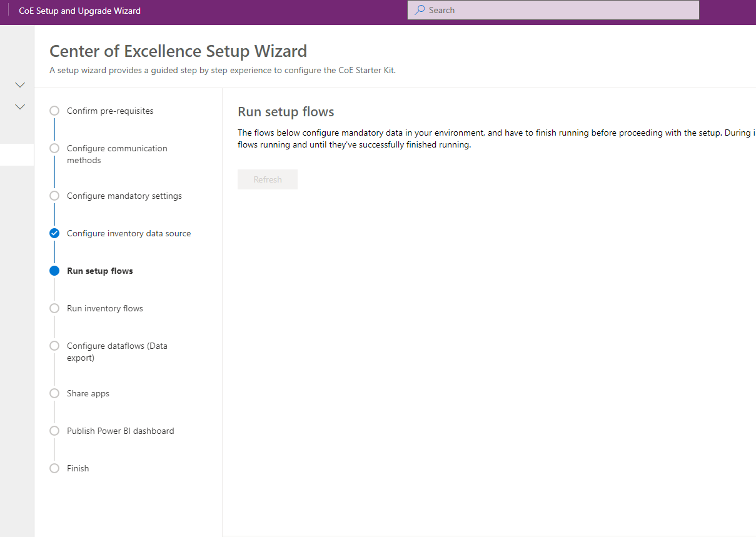Click the circle icon beside Publish Power BI dashboard
Viewport: 756px width, 537px height.
(54, 430)
